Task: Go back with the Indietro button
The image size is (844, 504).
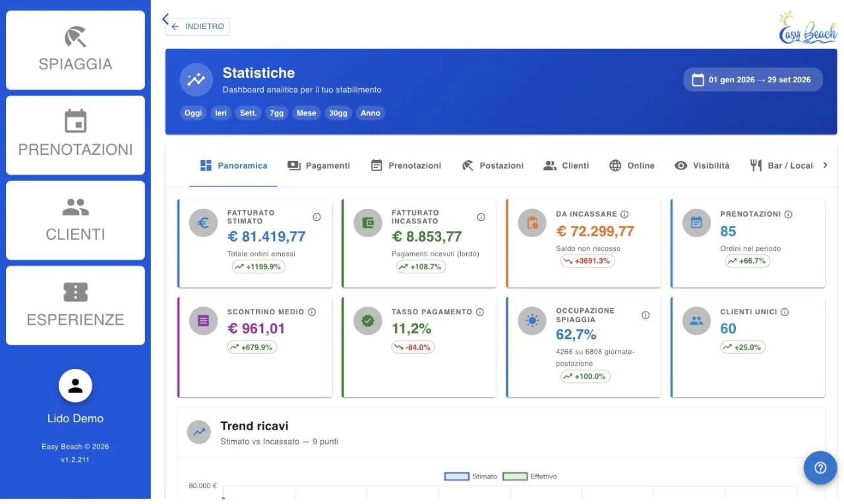Action: 198,26
